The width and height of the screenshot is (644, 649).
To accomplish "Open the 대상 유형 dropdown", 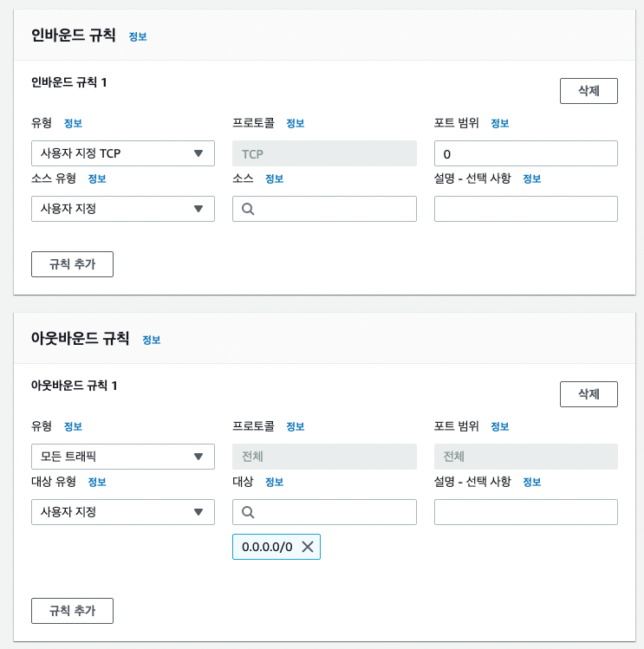I will point(123,512).
